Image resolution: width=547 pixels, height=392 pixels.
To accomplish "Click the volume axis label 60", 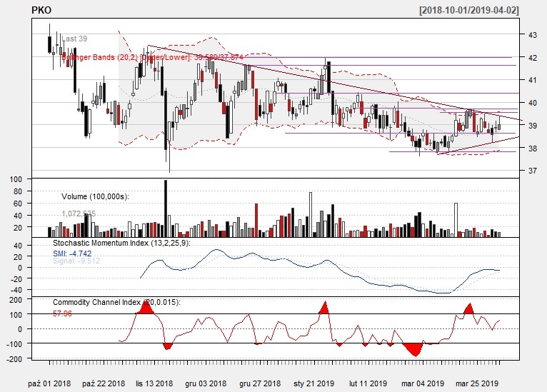I will coord(18,203).
